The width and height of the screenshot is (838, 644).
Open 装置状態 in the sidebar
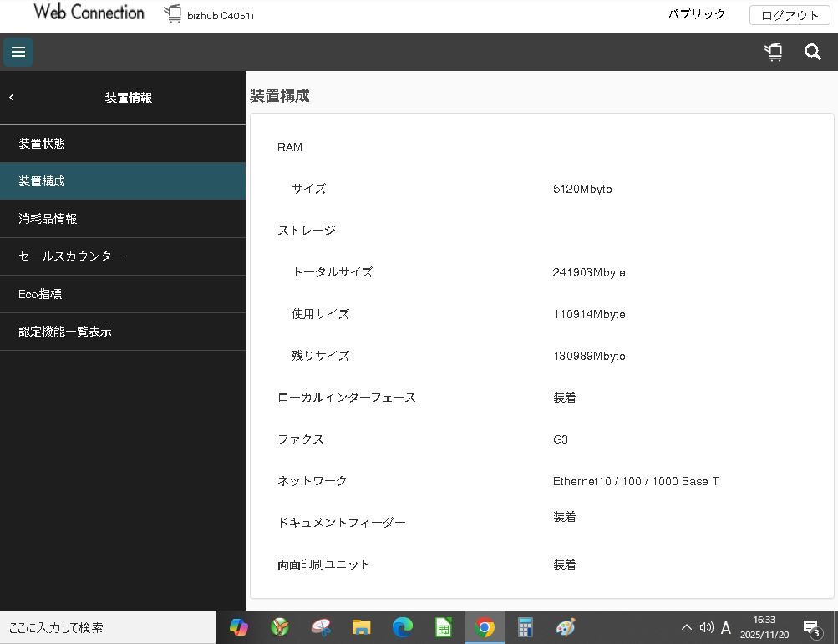(42, 144)
